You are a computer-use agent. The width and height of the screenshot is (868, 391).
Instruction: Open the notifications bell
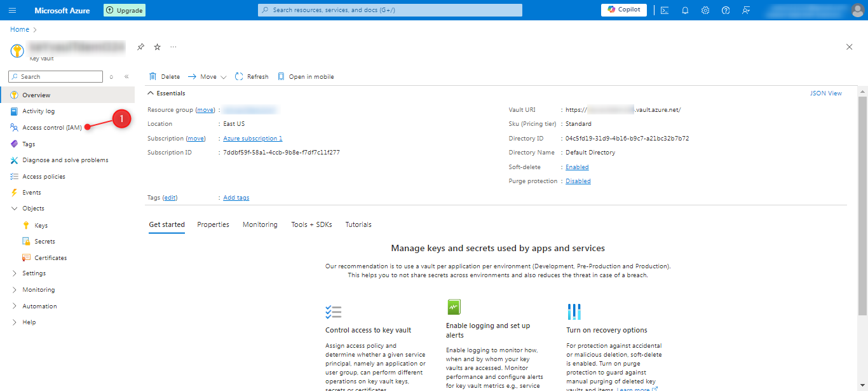[685, 10]
